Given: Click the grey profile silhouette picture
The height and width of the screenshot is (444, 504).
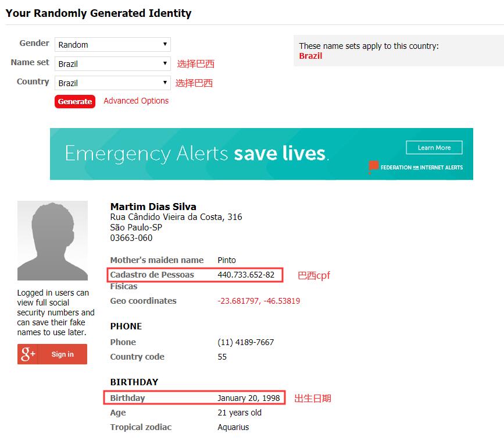Looking at the screenshot, I should click(52, 240).
